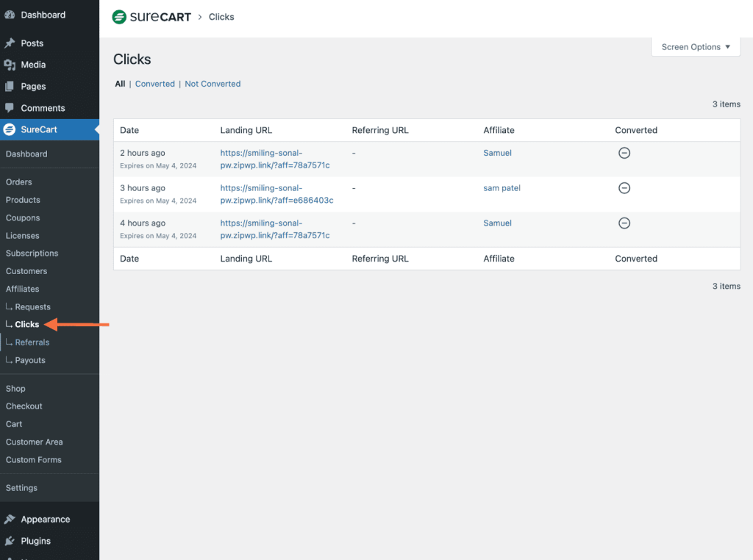Open affiliate sam patel link

click(502, 188)
